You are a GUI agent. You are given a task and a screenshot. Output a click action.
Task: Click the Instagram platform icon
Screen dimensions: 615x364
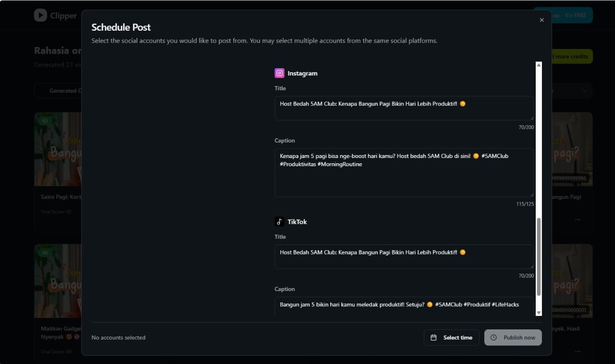[x=279, y=73]
